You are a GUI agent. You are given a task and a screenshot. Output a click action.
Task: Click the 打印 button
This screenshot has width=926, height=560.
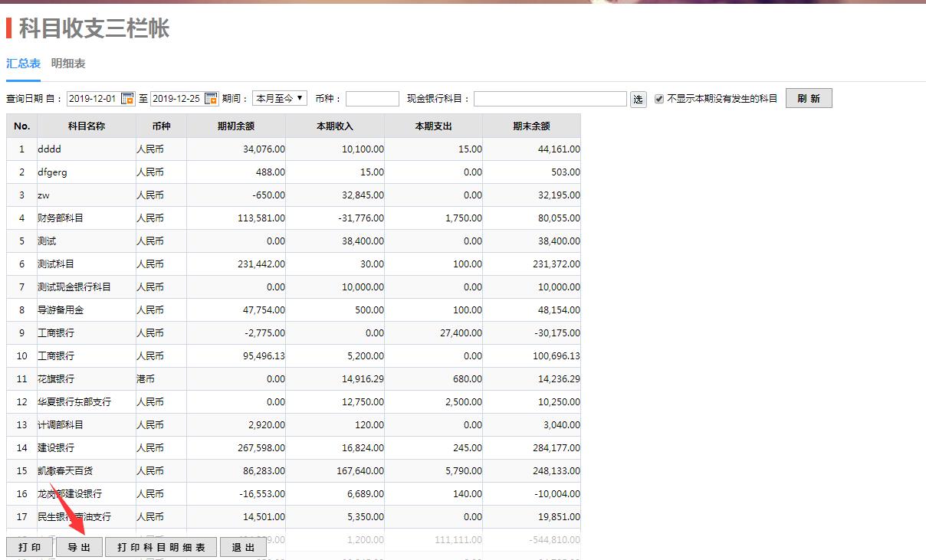30,547
